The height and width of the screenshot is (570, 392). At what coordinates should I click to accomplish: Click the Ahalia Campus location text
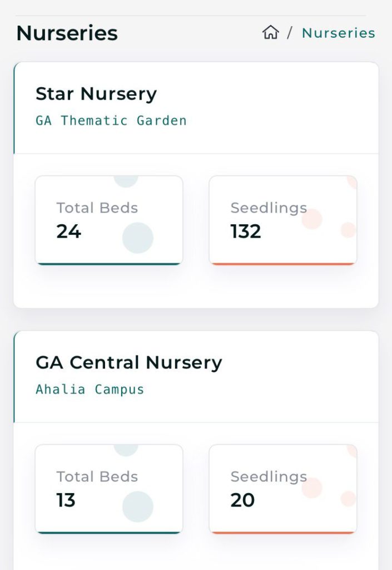click(x=90, y=389)
